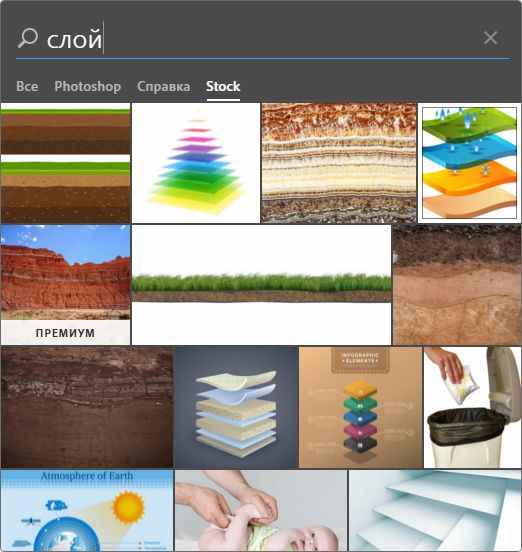Pick the dark reddish rock strata thumbnail

tap(87, 407)
